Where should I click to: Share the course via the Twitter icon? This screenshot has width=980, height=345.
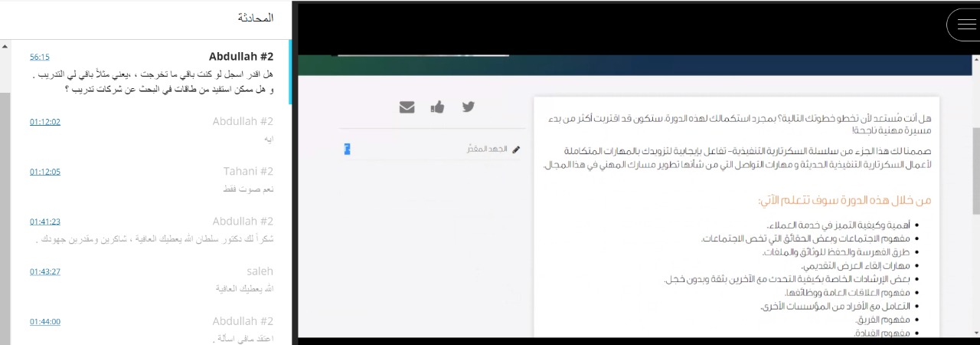(468, 107)
